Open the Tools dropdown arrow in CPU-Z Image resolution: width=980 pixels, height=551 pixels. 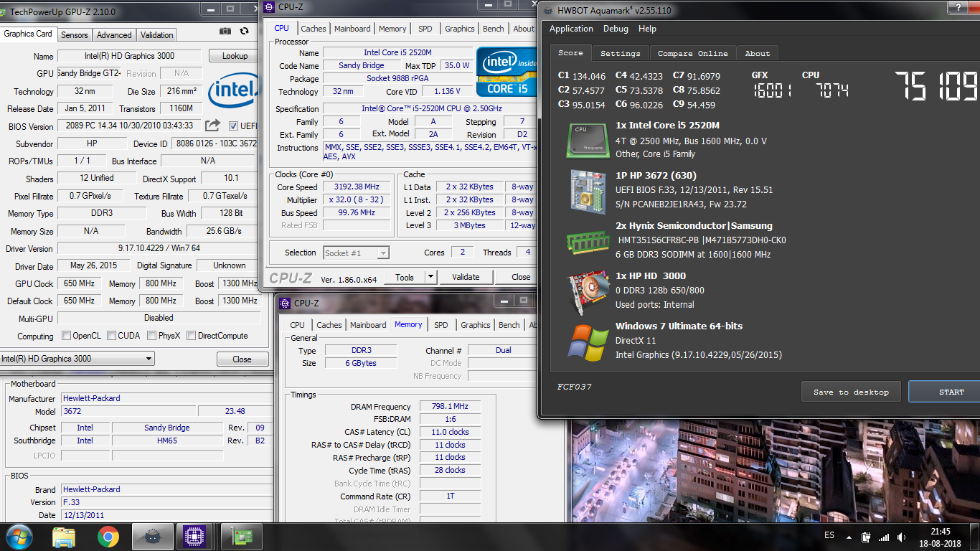[430, 277]
